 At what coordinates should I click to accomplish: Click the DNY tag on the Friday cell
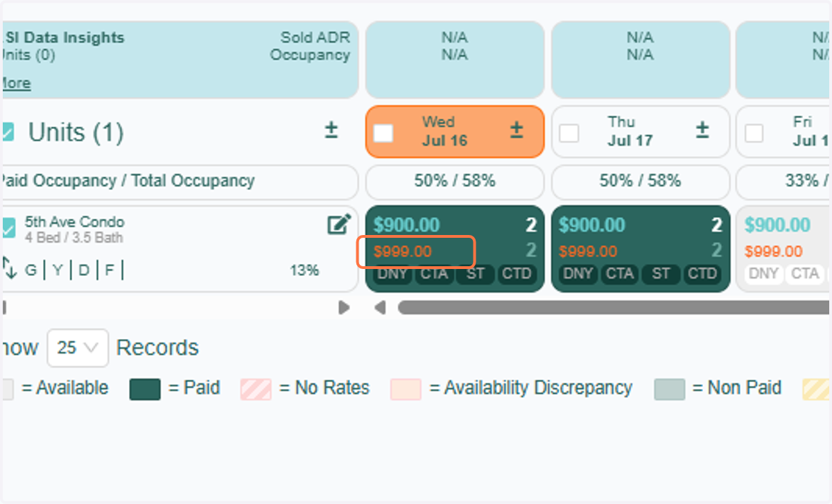point(764,274)
